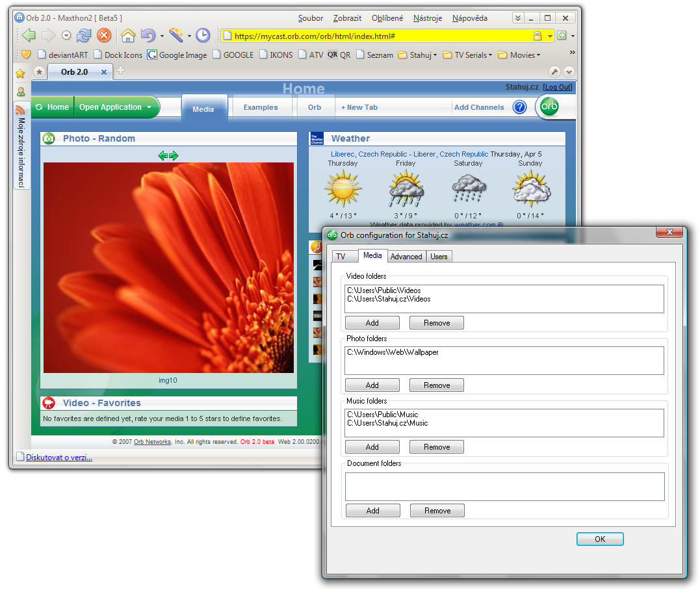Open the tab list dropdown arrow
This screenshot has width=700, height=592.
(569, 71)
